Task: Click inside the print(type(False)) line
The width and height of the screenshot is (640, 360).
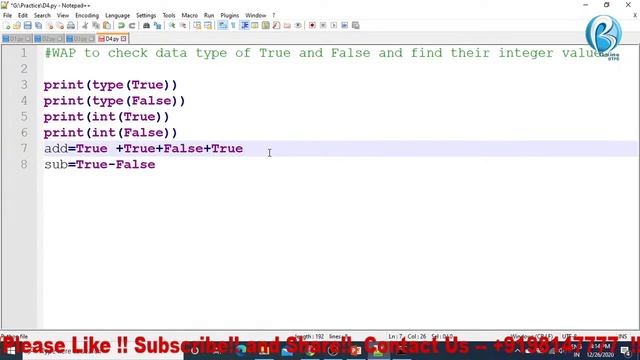Action: coord(114,101)
